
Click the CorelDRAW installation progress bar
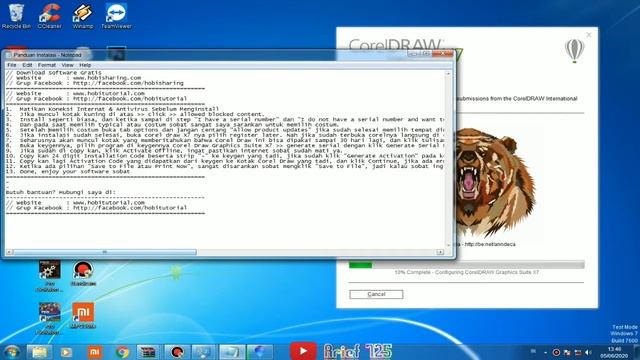[467, 265]
